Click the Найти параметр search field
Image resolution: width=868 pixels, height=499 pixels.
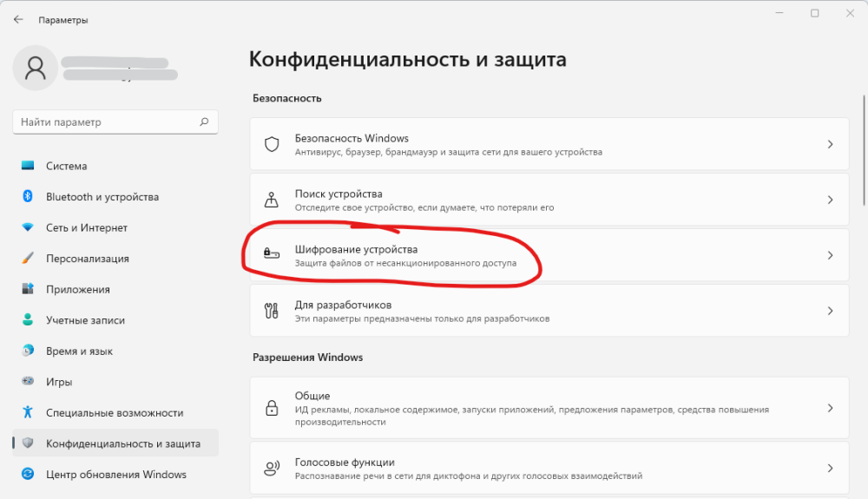click(x=115, y=121)
